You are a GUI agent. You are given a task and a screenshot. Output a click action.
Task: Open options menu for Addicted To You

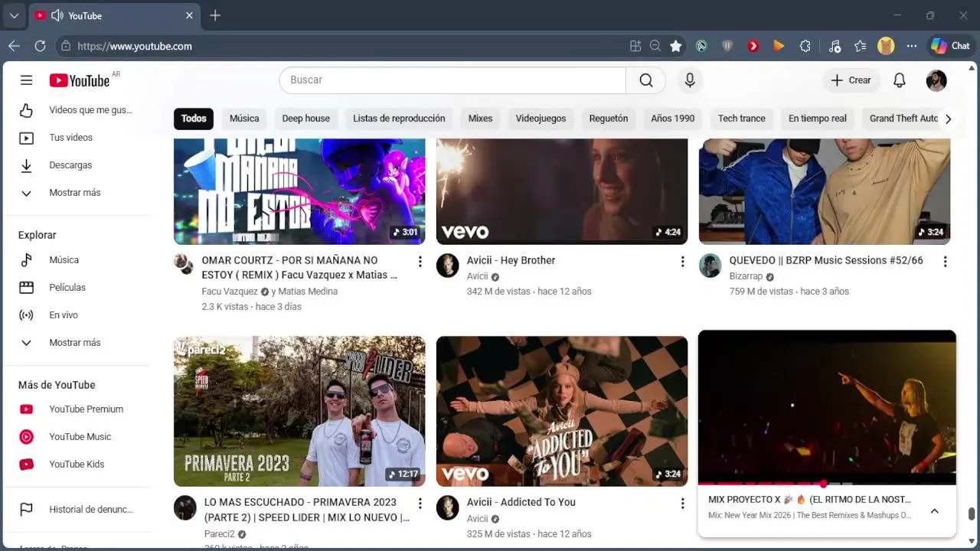click(682, 504)
